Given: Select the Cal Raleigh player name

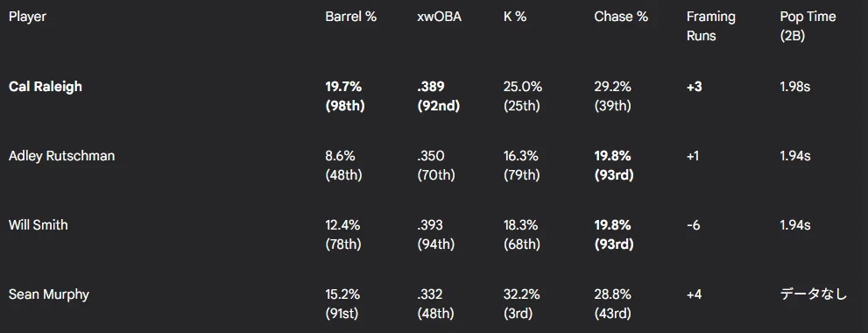Looking at the screenshot, I should [x=46, y=87].
